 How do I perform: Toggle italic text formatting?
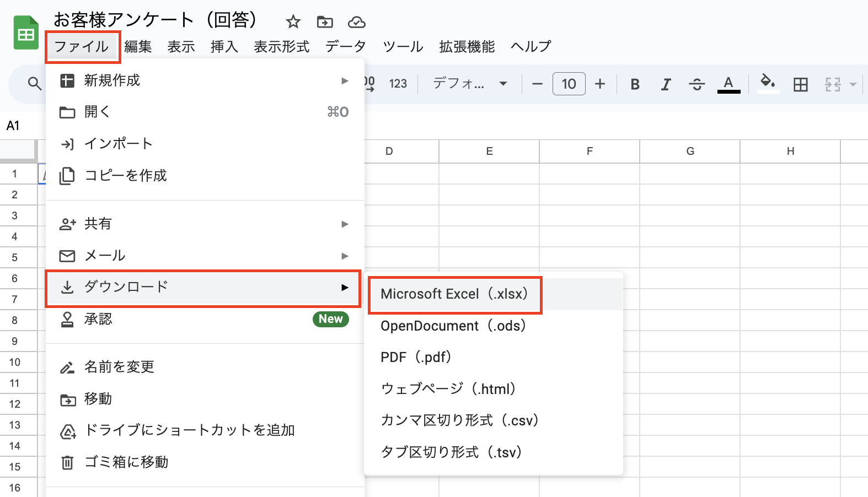pos(666,84)
